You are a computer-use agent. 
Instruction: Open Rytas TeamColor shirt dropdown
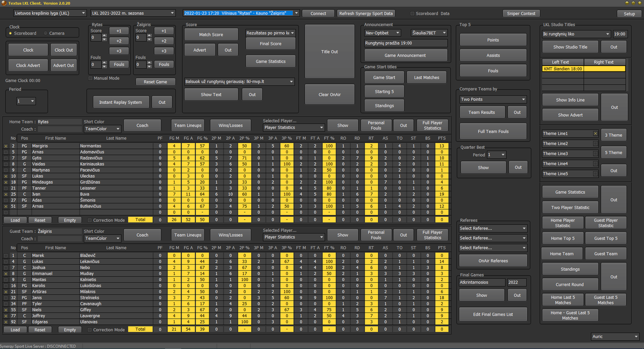tap(102, 129)
